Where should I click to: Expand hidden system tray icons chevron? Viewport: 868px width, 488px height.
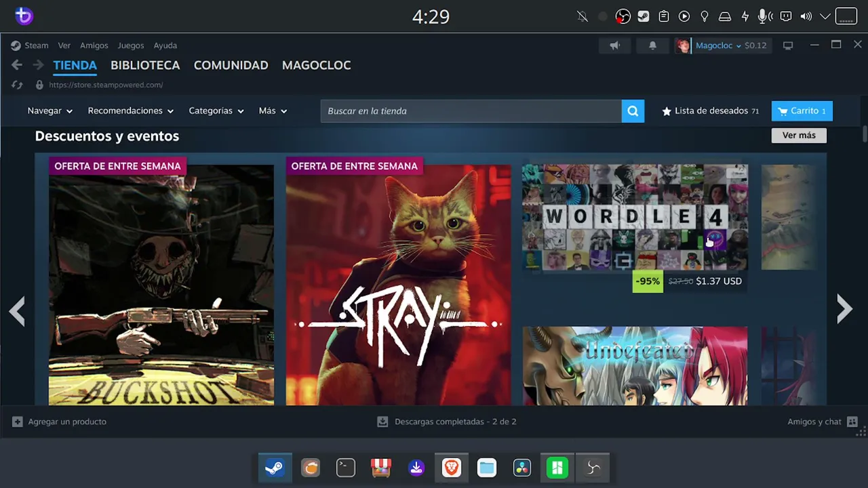(x=825, y=16)
